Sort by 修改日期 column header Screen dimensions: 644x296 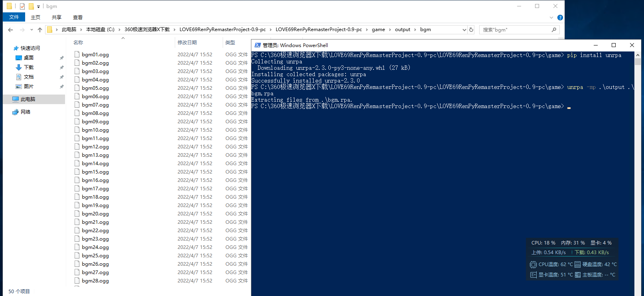(x=187, y=42)
